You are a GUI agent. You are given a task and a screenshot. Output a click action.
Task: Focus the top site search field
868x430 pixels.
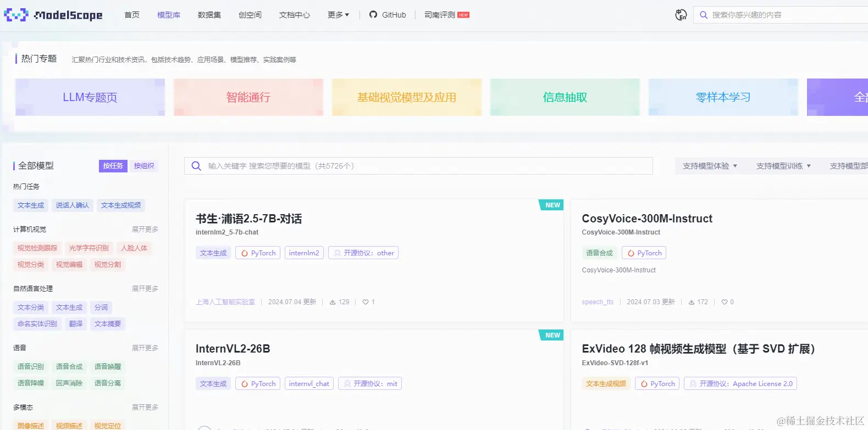coord(781,15)
